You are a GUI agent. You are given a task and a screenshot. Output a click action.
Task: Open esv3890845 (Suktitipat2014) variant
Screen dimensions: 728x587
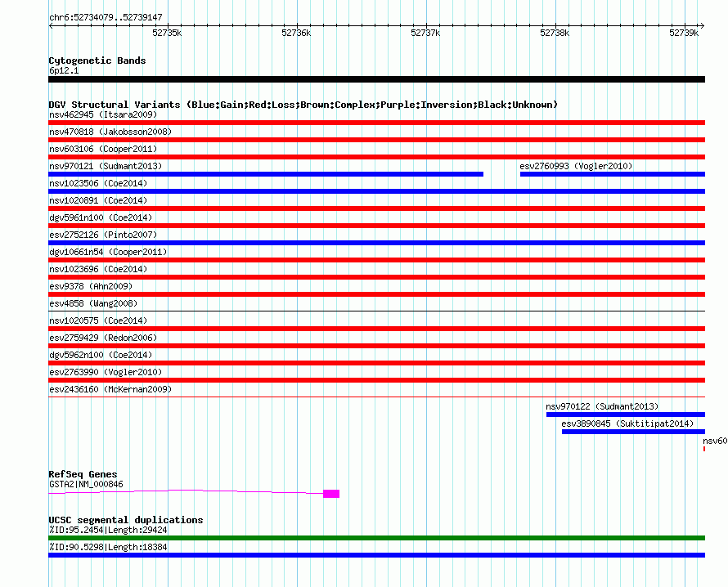tap(627, 423)
